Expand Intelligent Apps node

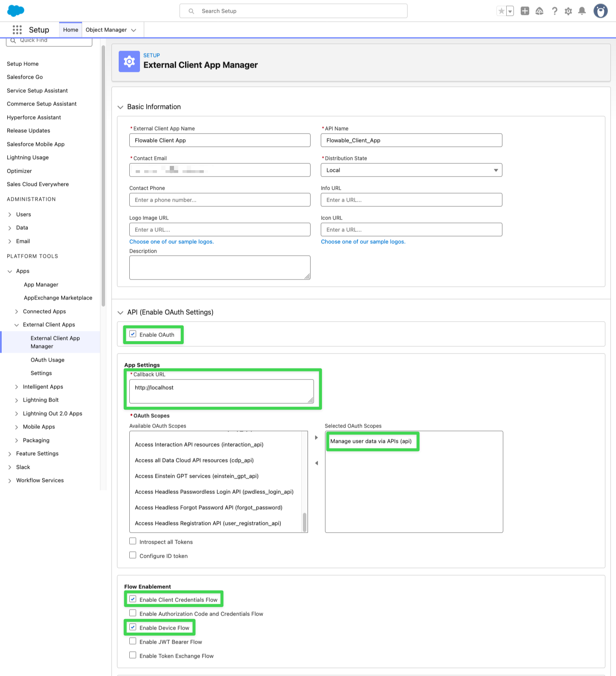pyautogui.click(x=17, y=387)
